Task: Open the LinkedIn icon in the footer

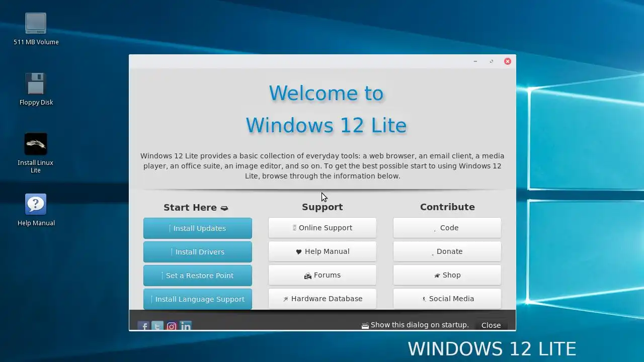Action: click(186, 326)
